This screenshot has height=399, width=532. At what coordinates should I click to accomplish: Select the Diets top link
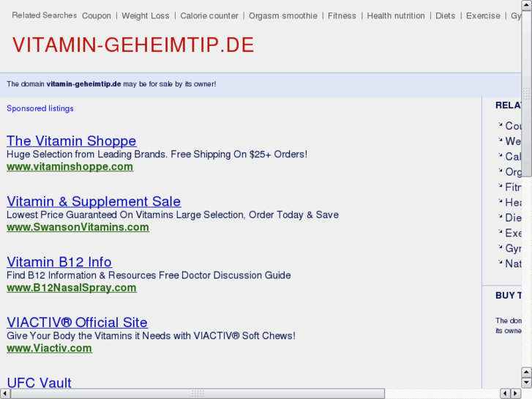click(445, 16)
